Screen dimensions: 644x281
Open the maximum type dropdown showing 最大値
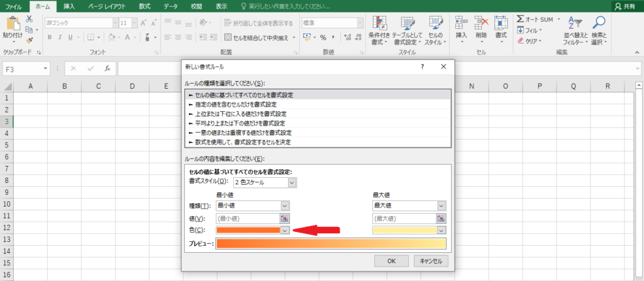coord(409,206)
